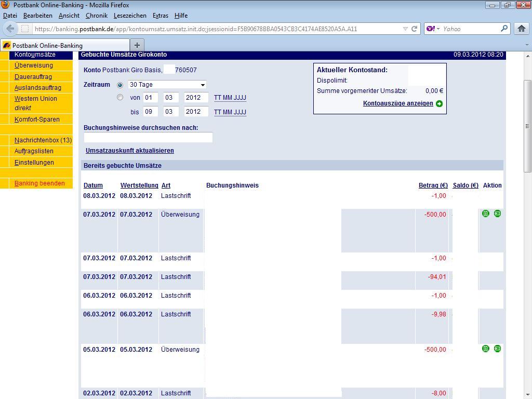Open the Datei menu

click(x=10, y=16)
